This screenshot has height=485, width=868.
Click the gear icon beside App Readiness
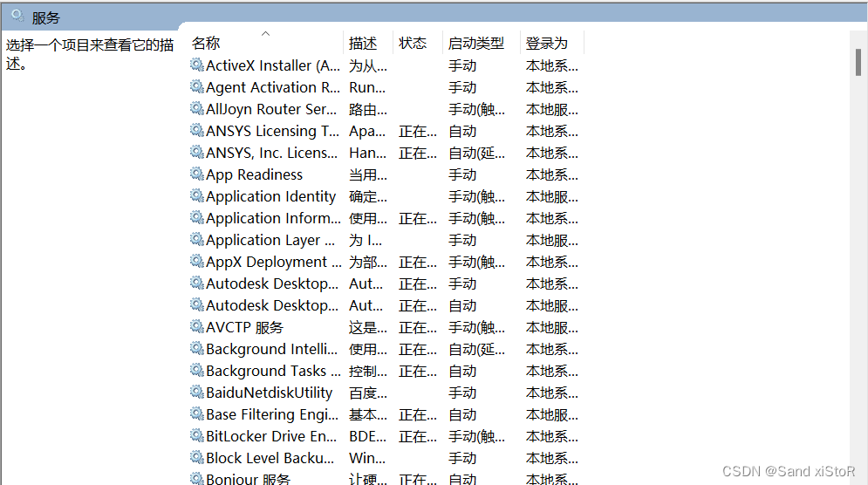[197, 174]
